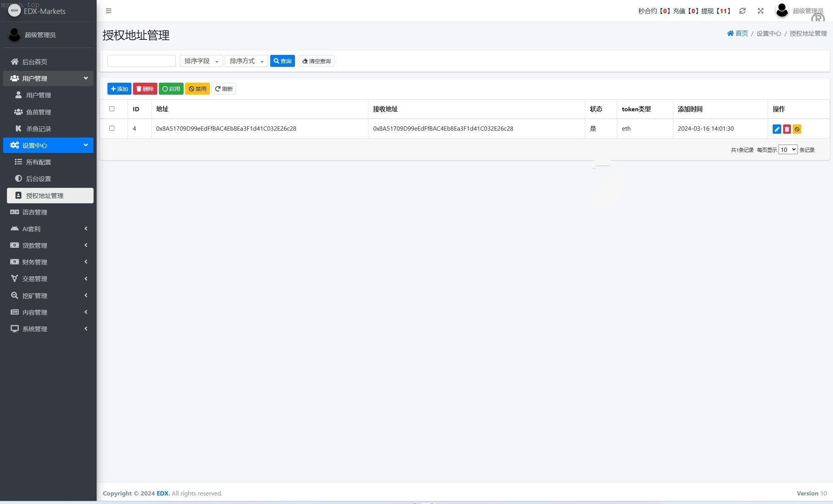This screenshot has width=833, height=504.
Task: Open 鱼苗管理 in the sidebar
Action: point(39,112)
